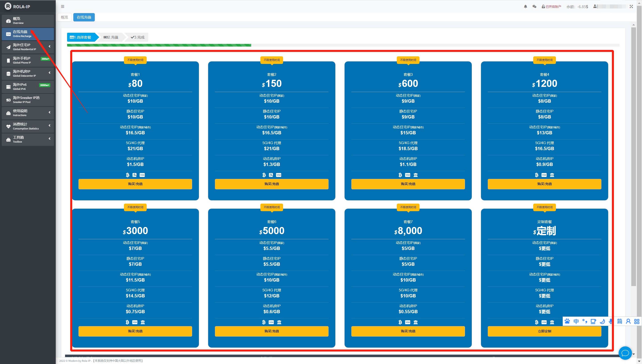The image size is (642, 364).
Task: Click 购买/充值 on the $80 package
Action: tap(135, 184)
